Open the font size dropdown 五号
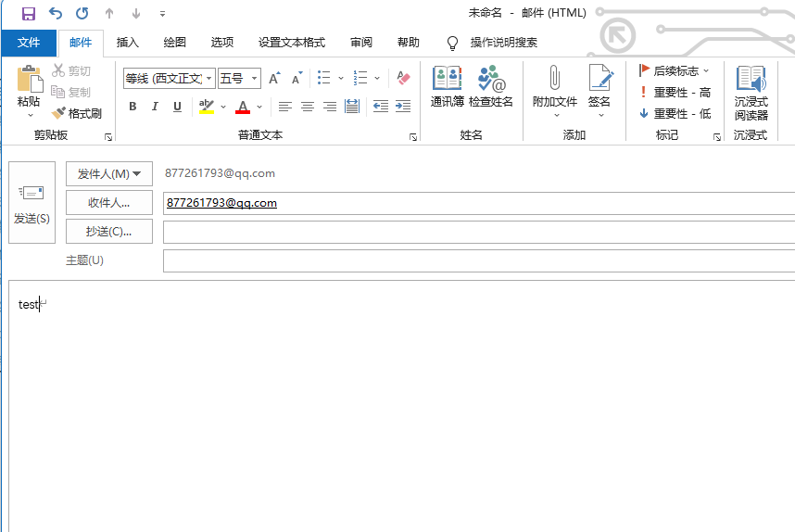 coord(239,79)
